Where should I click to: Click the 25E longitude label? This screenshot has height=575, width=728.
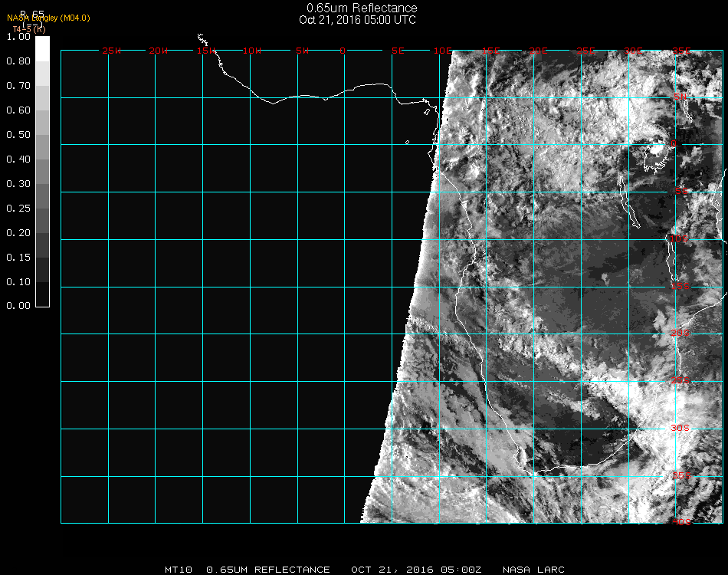[586, 51]
